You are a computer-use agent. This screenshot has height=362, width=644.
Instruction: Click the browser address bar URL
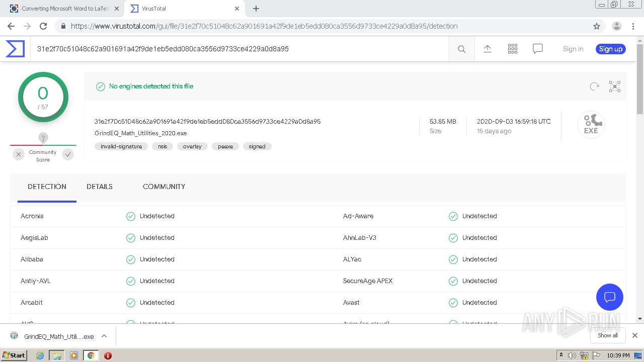pyautogui.click(x=264, y=26)
